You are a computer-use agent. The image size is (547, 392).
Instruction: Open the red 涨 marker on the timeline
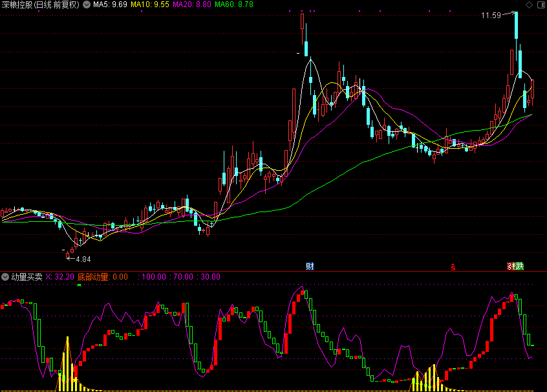coord(511,267)
